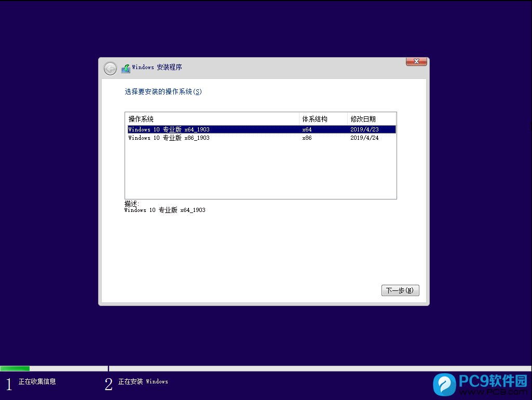Viewport: 532px width, 400px height.
Task: Click the 操作系统 column header
Action: pyautogui.click(x=212, y=119)
